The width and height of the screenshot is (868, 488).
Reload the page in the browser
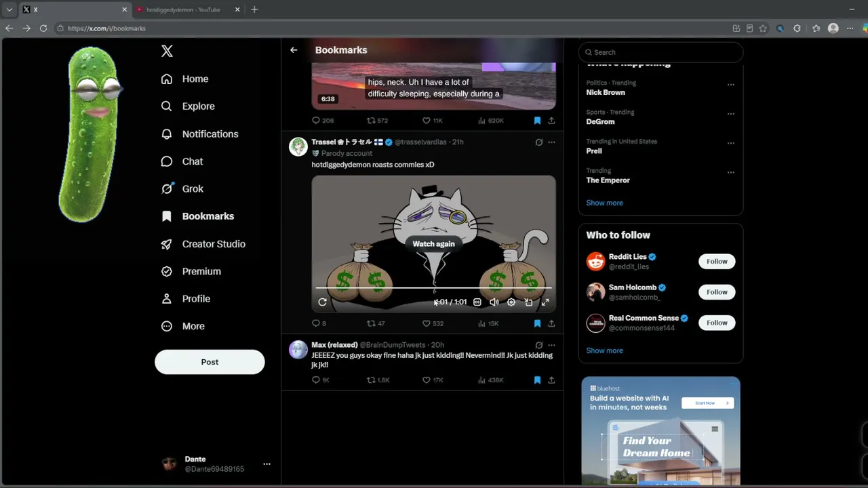[43, 28]
